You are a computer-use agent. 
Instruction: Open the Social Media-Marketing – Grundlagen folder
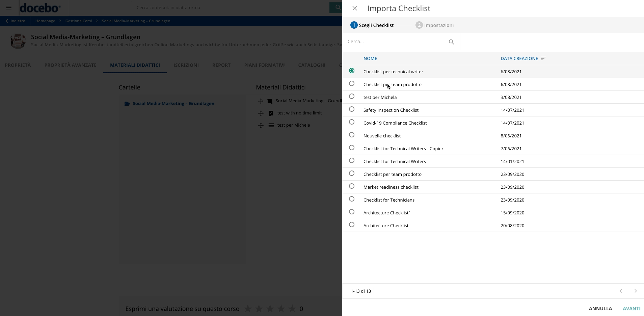(x=173, y=103)
